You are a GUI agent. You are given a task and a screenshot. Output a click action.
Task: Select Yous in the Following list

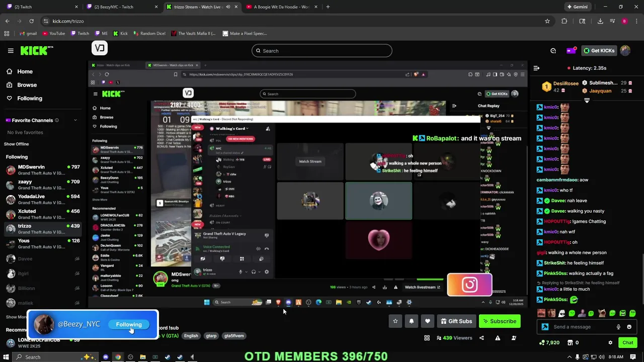43,244
